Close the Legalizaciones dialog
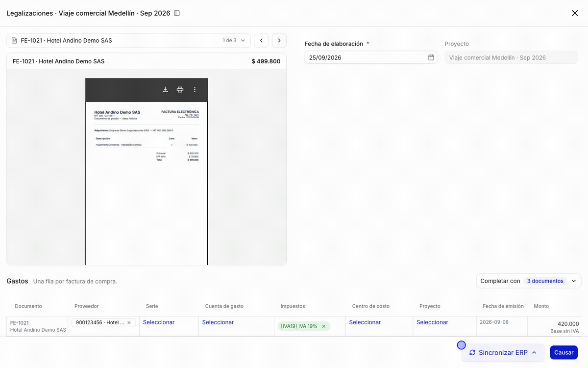The image size is (588, 368). 575,13
